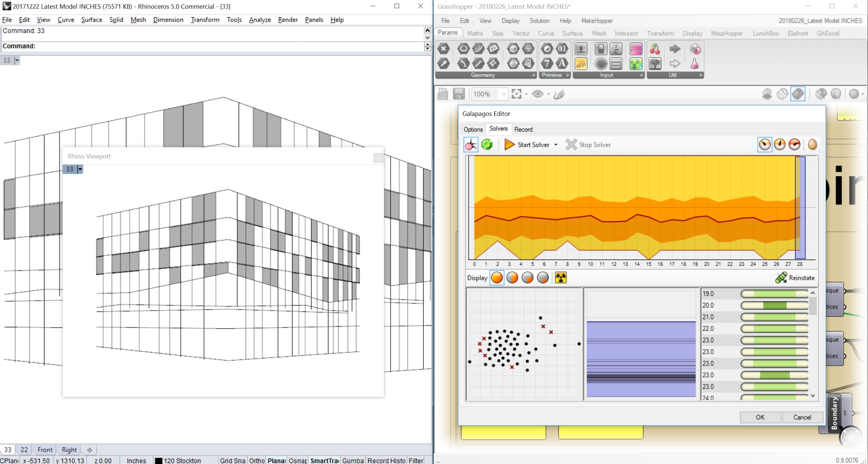
Task: Toggle display of all genomes orange circle
Action: coord(497,278)
